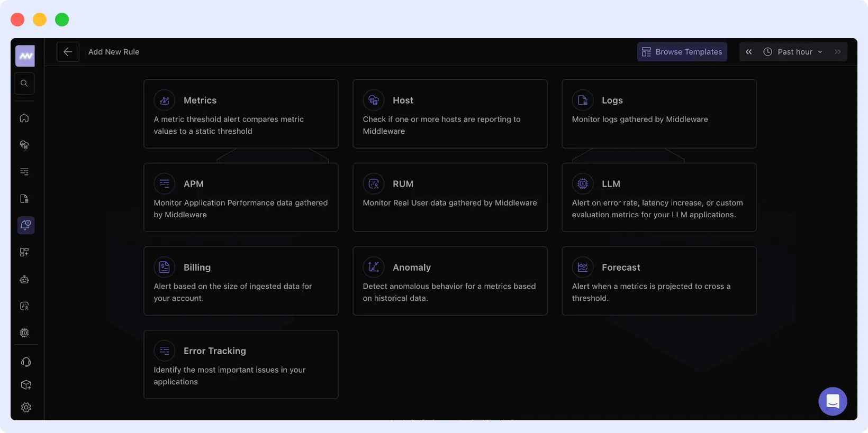
Task: Select the Metrics alert rule type
Action: (241, 114)
